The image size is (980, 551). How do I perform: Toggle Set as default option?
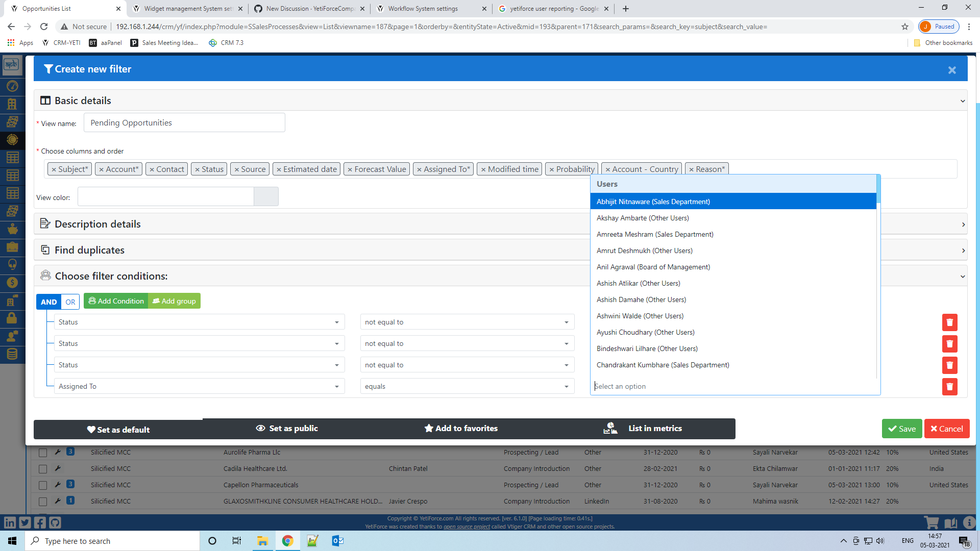pos(118,430)
